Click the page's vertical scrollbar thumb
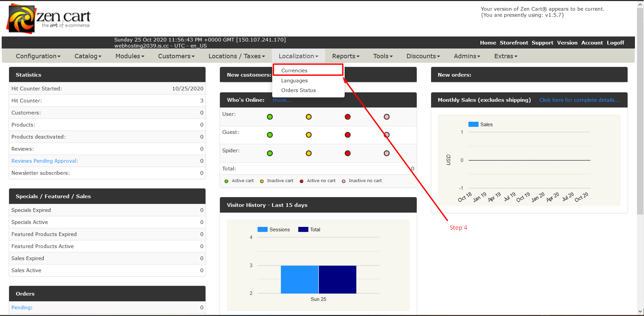644x316 pixels. (x=640, y=110)
